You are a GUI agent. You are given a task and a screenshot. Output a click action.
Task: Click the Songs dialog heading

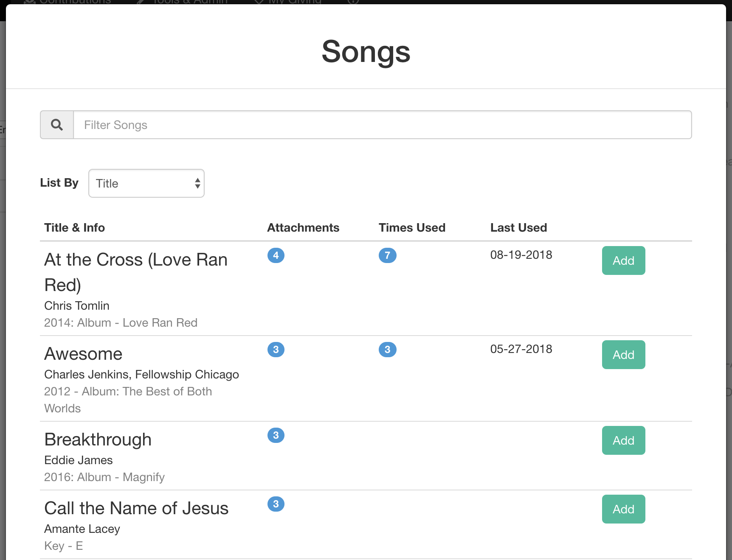click(x=366, y=52)
